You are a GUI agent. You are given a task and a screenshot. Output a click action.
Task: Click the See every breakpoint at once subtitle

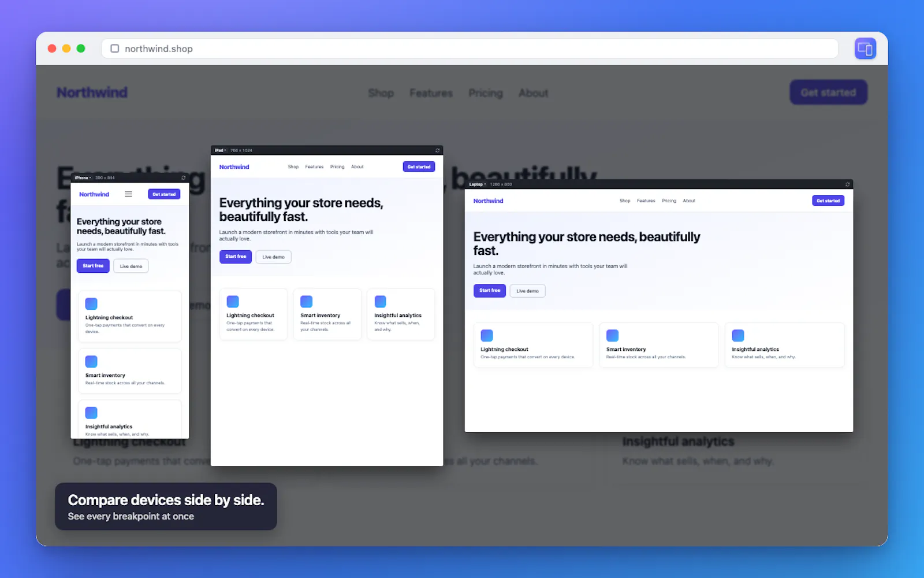[131, 517]
